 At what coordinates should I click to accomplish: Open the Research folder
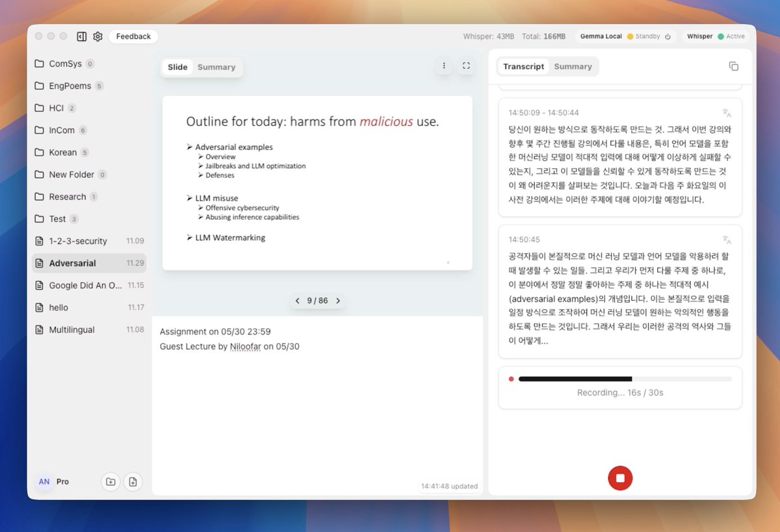pos(88,196)
